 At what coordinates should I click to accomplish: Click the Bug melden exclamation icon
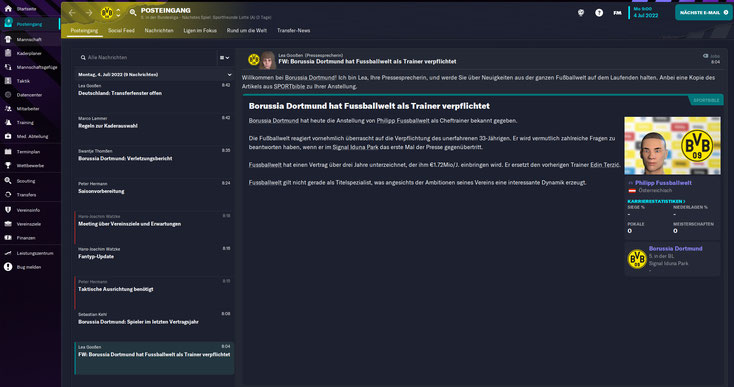[8, 267]
